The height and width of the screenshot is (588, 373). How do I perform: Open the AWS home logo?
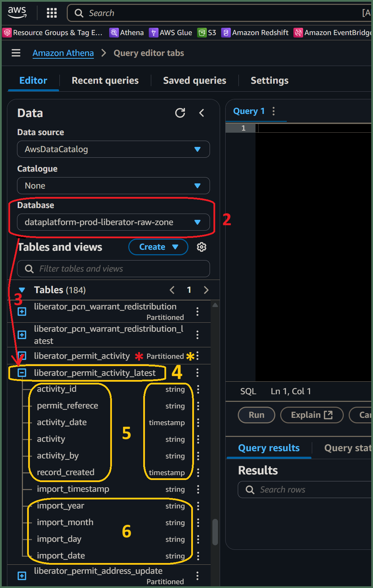click(17, 13)
